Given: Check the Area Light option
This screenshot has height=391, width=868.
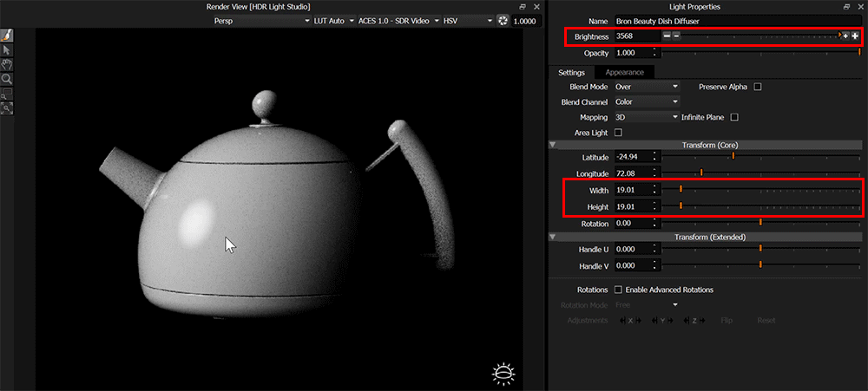Looking at the screenshot, I should 618,133.
